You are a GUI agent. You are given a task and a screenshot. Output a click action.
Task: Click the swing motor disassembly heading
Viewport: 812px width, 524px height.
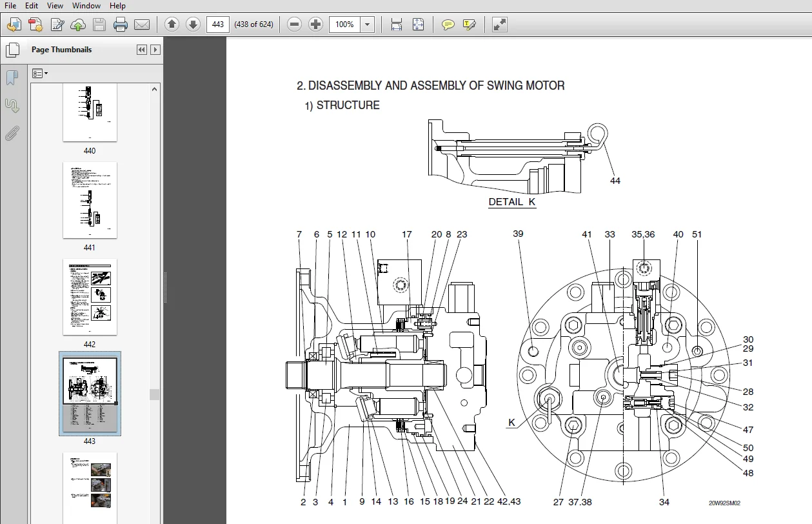point(431,85)
